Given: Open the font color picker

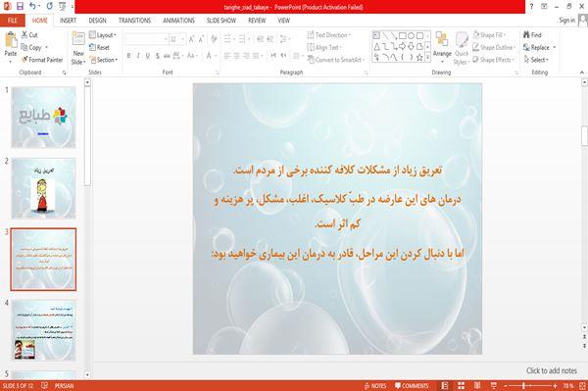Looking at the screenshot, I should pyautogui.click(x=211, y=56).
